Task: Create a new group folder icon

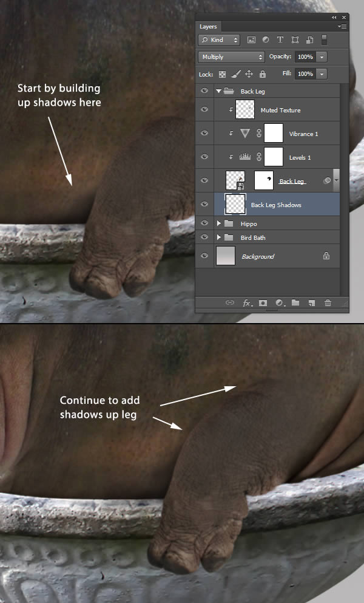Action: point(295,302)
